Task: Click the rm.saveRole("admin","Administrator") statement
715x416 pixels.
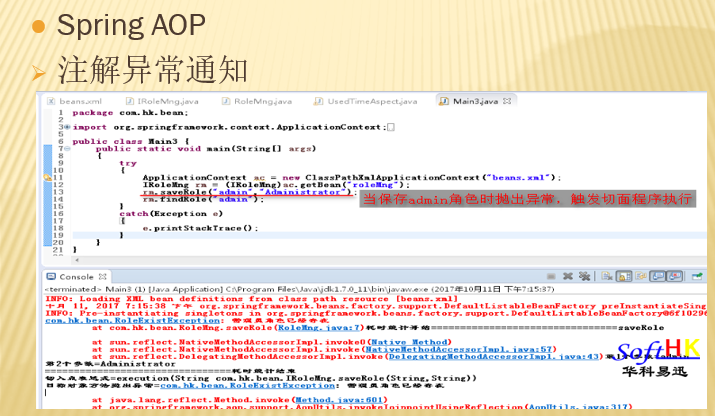Action: point(249,192)
